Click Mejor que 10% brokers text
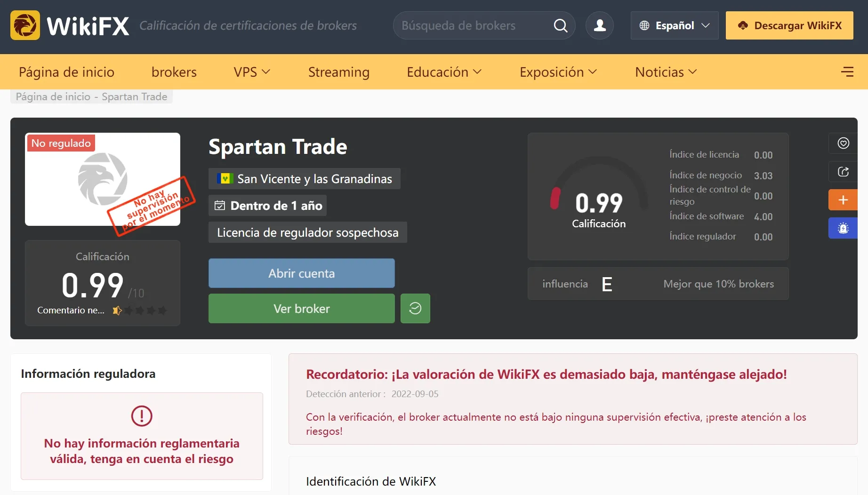Screen dimensions: 868x495 click(718, 284)
